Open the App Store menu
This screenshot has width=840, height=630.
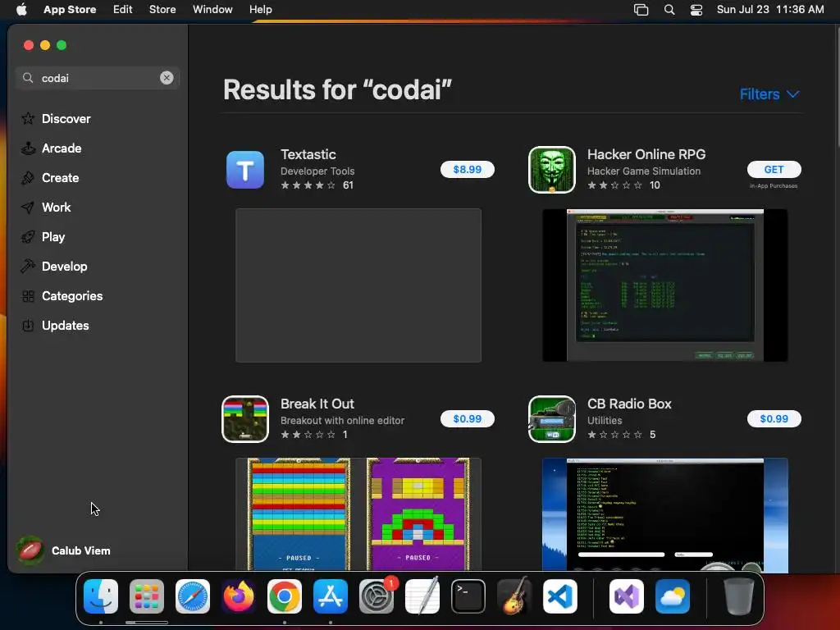[70, 10]
